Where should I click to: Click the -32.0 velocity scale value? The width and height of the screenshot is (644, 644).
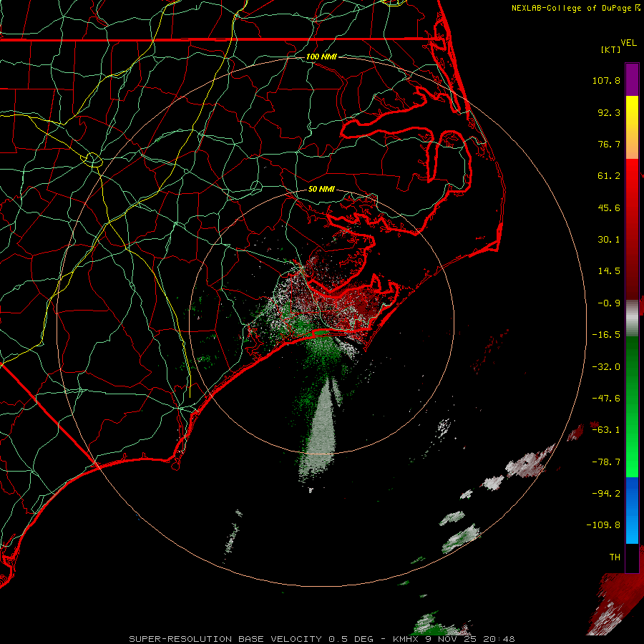pyautogui.click(x=606, y=367)
